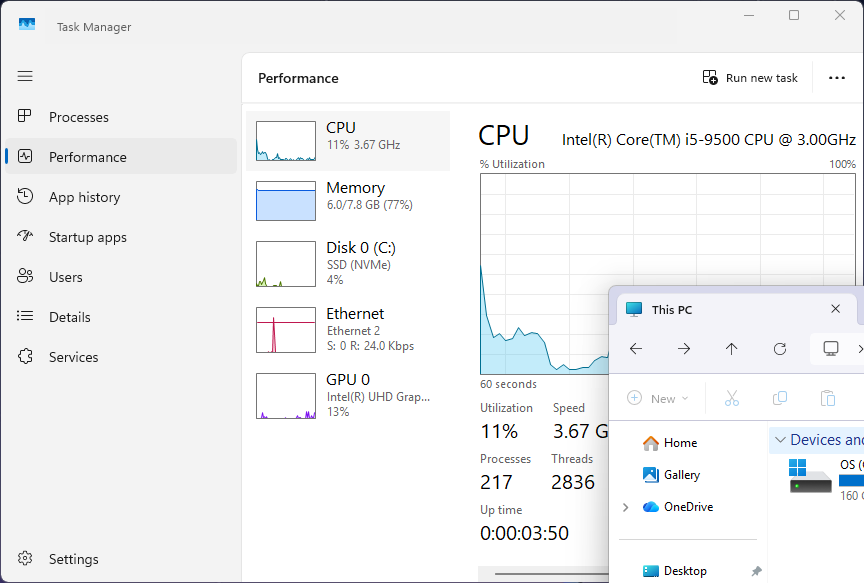This screenshot has height=583, width=864.
Task: Click the Settings gear icon
Action: (25, 558)
